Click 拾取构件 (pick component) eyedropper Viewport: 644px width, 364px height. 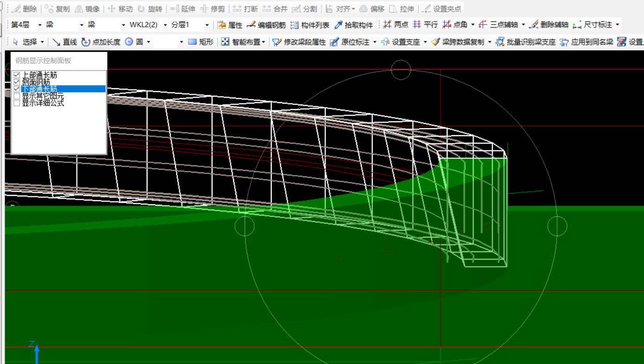354,25
